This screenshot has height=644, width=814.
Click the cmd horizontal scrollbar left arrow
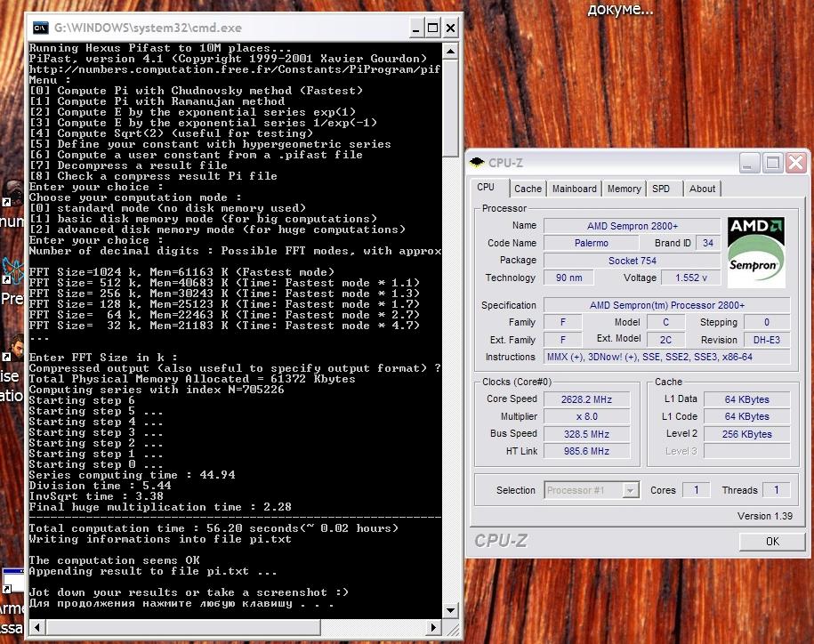[36, 627]
